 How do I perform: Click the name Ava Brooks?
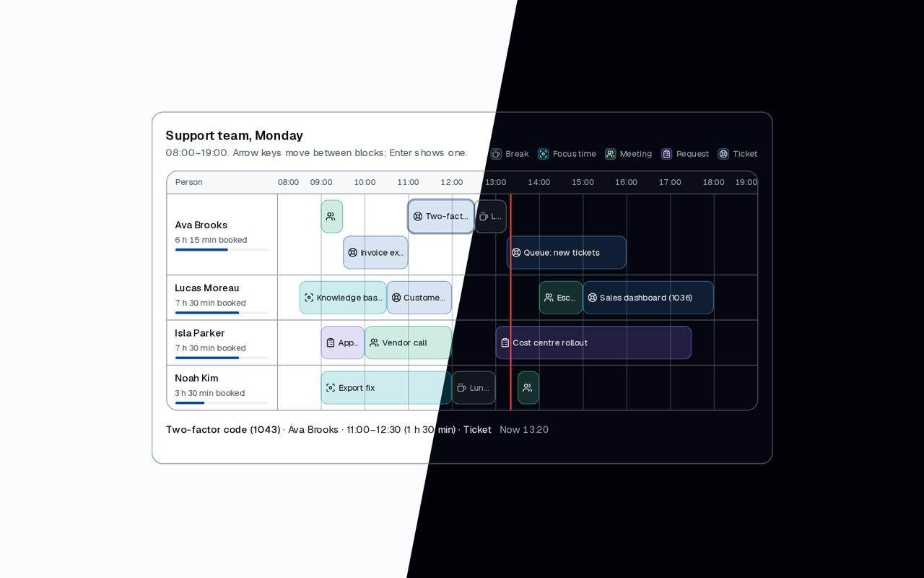201,225
